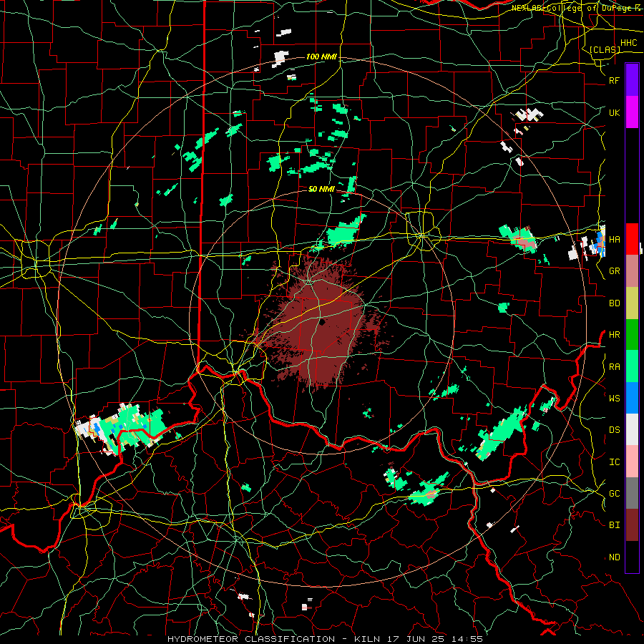Click the magenta UK legend color swatch
Viewport: 644px width, 644px height.
point(632,112)
